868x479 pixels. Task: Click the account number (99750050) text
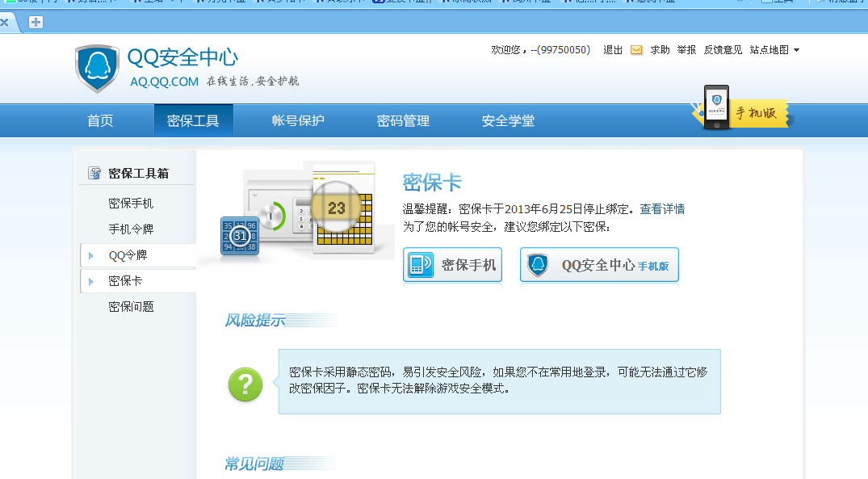tap(564, 50)
